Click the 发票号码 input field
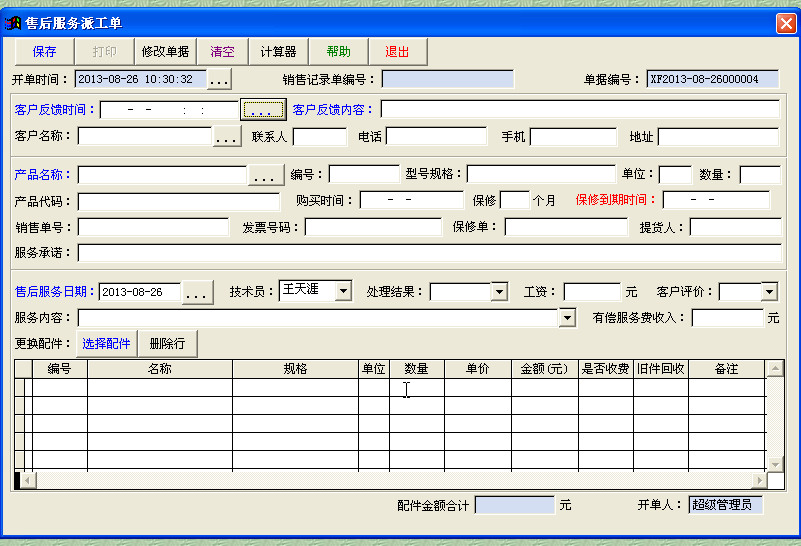The image size is (801, 546). pyautogui.click(x=373, y=227)
